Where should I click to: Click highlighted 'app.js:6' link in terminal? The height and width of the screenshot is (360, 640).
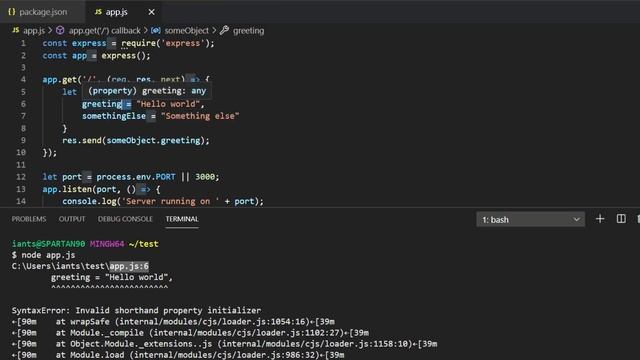[x=129, y=266]
